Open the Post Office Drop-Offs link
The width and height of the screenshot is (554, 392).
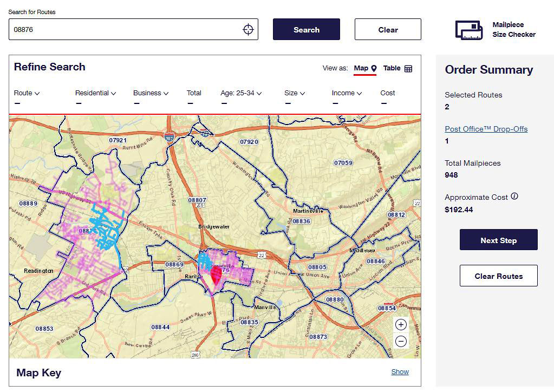pyautogui.click(x=486, y=129)
